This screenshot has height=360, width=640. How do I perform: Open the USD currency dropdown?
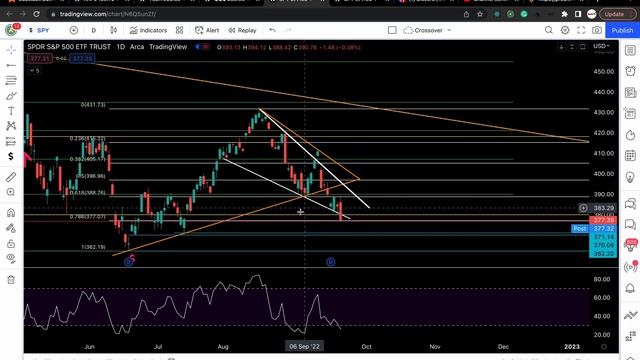click(x=601, y=46)
